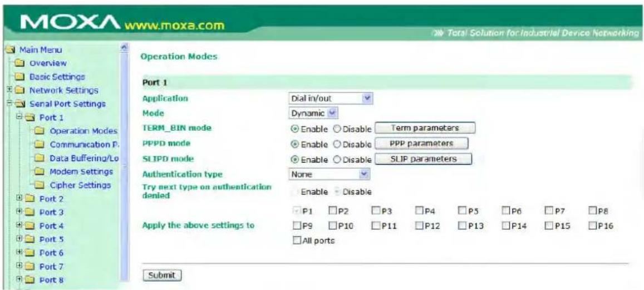Check the All ports checkbox

coord(297,240)
